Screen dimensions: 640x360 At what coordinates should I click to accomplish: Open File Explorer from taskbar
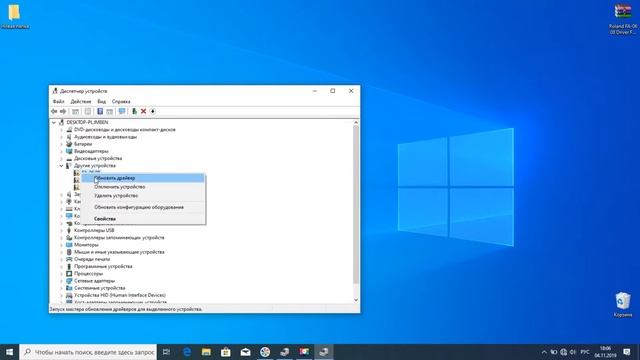206,352
